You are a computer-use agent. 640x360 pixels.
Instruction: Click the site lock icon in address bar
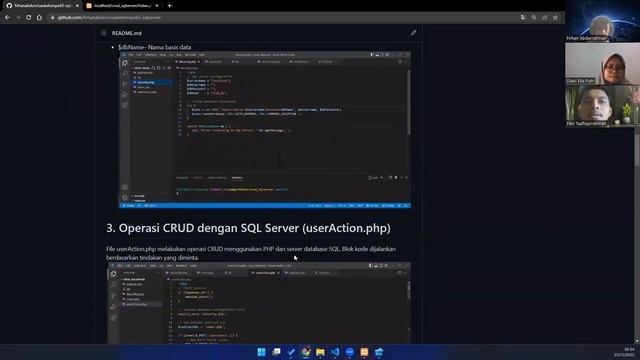tap(52, 18)
